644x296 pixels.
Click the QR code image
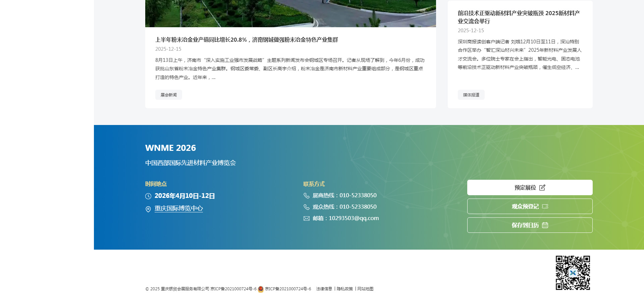click(x=573, y=272)
